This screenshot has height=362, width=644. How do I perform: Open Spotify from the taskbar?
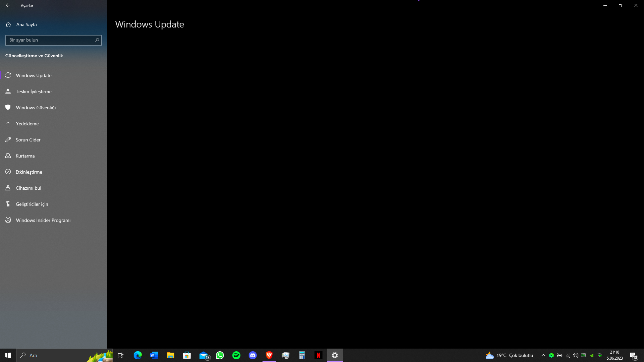[x=236, y=355]
